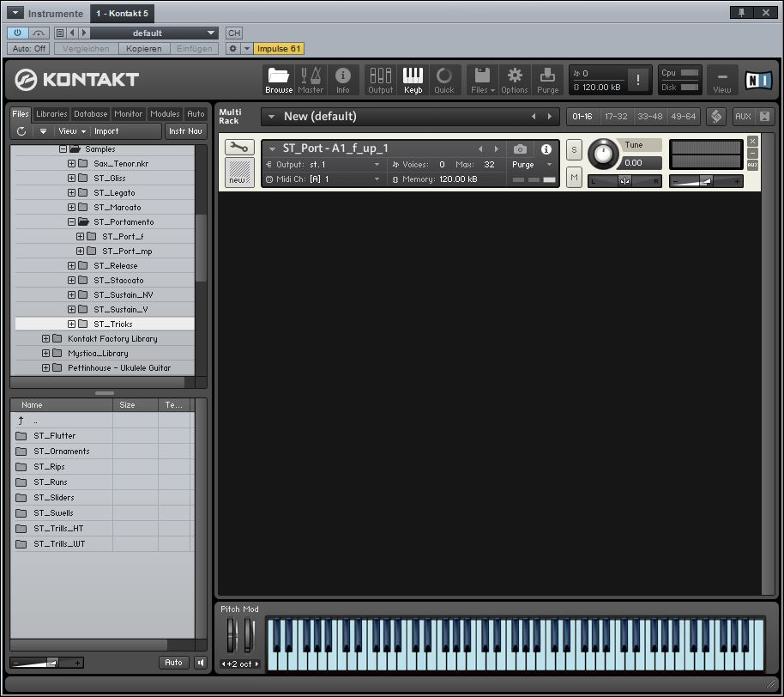Switch to the Libraries tab

tap(51, 114)
